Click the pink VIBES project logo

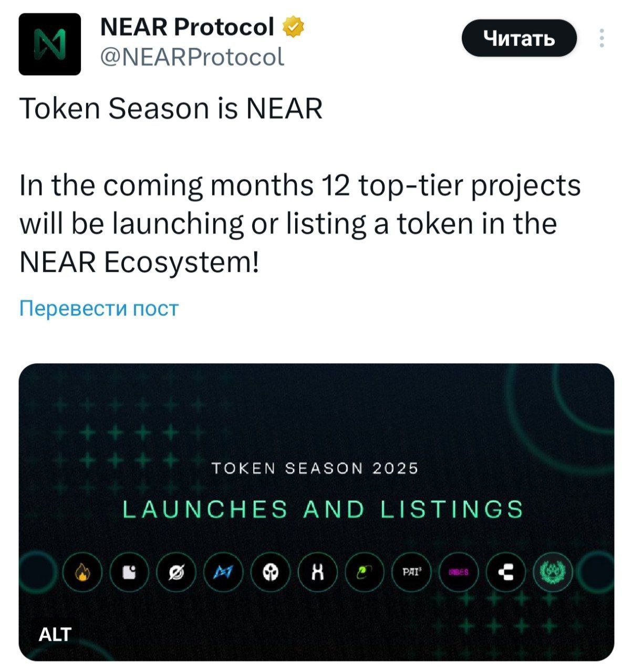[x=458, y=572]
